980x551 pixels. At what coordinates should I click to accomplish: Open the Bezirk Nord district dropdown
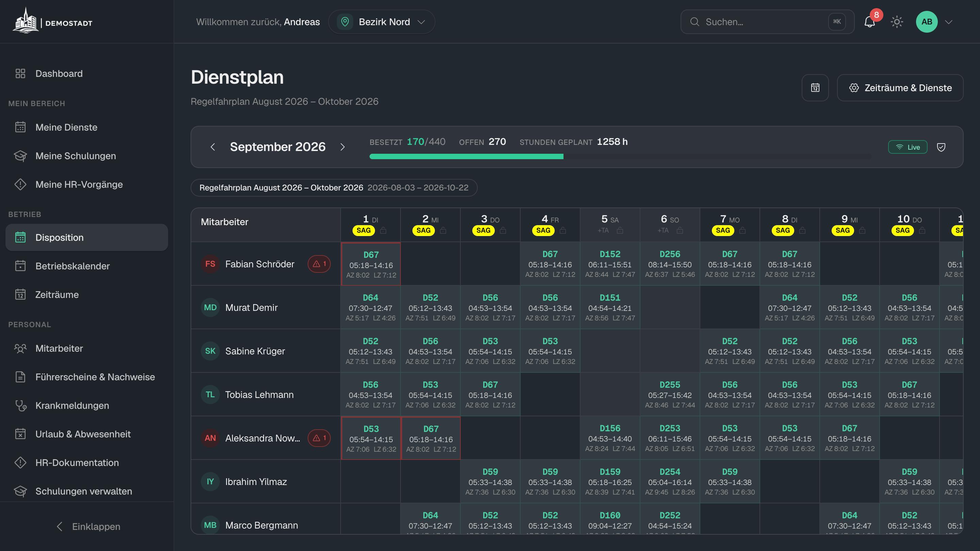click(381, 22)
